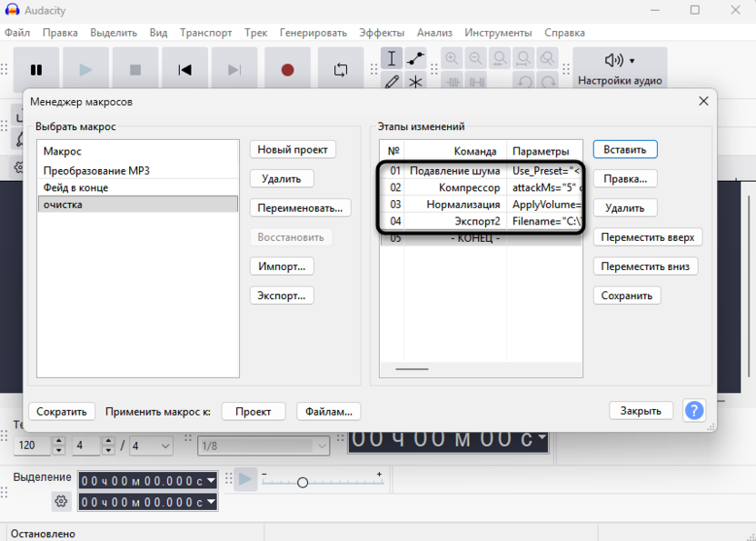This screenshot has width=756, height=541.
Task: Click the Вставить button
Action: (x=625, y=150)
